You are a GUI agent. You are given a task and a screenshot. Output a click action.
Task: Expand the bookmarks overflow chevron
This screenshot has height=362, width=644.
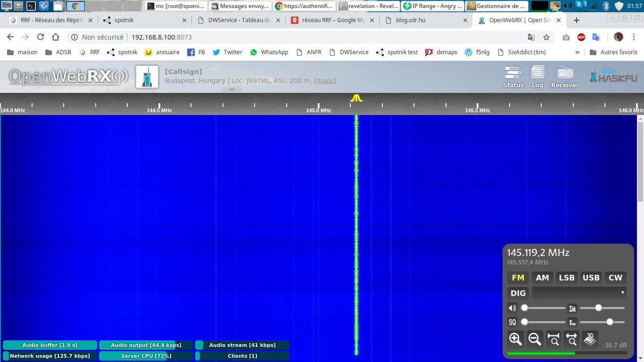577,52
